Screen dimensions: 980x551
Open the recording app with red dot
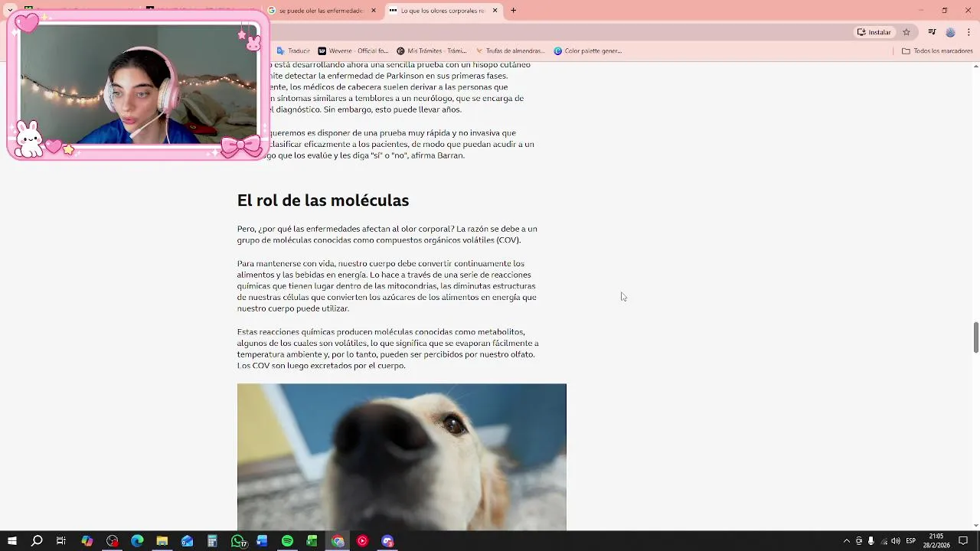click(113, 541)
